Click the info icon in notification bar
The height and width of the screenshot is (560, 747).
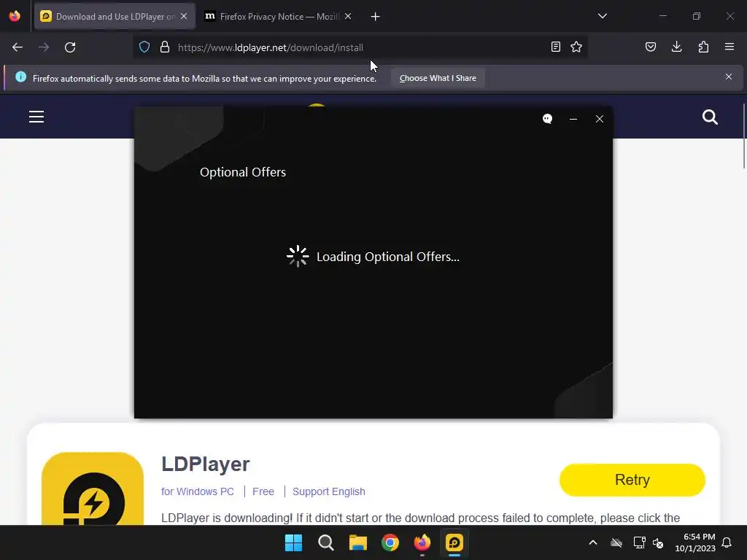click(x=20, y=77)
